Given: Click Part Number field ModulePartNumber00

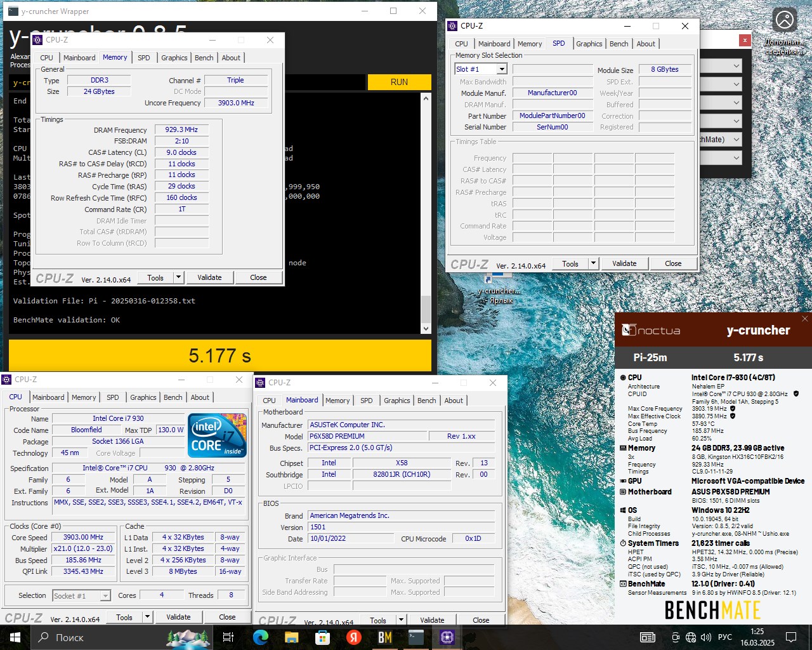Looking at the screenshot, I should (x=553, y=116).
